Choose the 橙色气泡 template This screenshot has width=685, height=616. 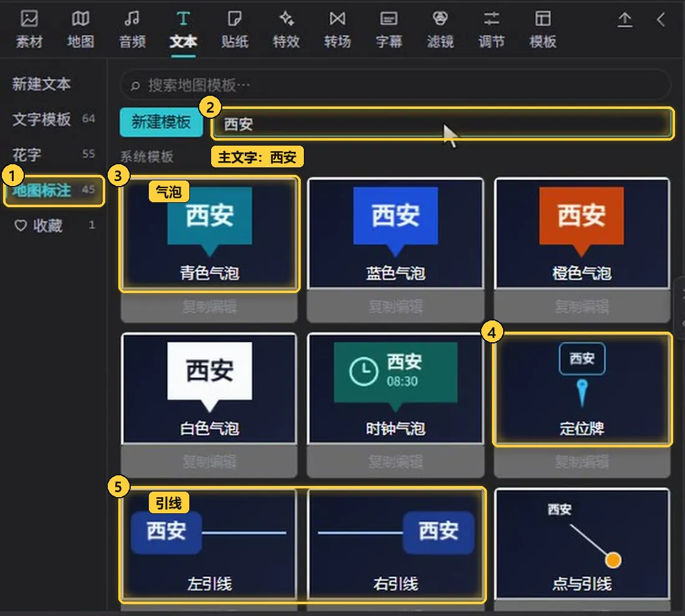coord(582,233)
